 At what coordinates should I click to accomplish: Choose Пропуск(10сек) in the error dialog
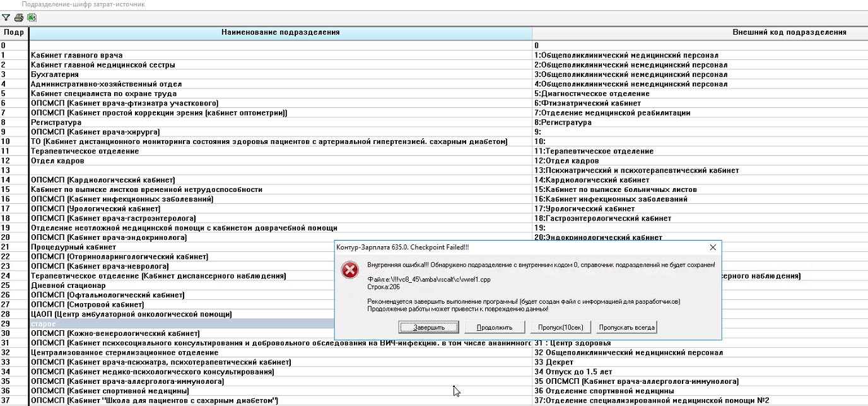tap(561, 327)
